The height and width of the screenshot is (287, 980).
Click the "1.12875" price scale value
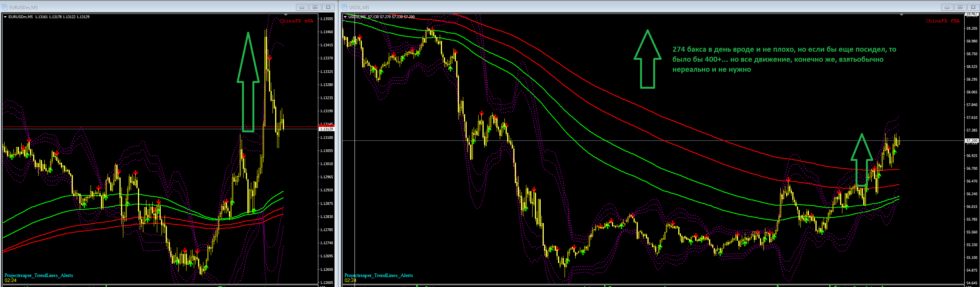pyautogui.click(x=326, y=204)
